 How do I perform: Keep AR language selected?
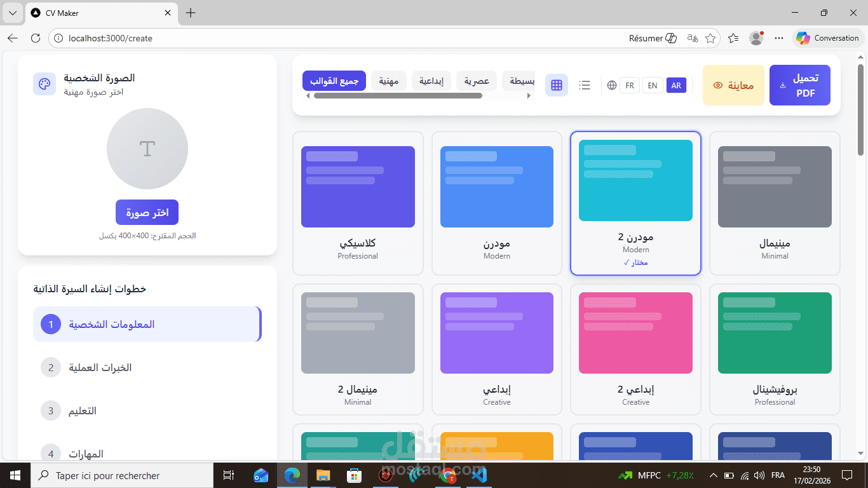676,85
